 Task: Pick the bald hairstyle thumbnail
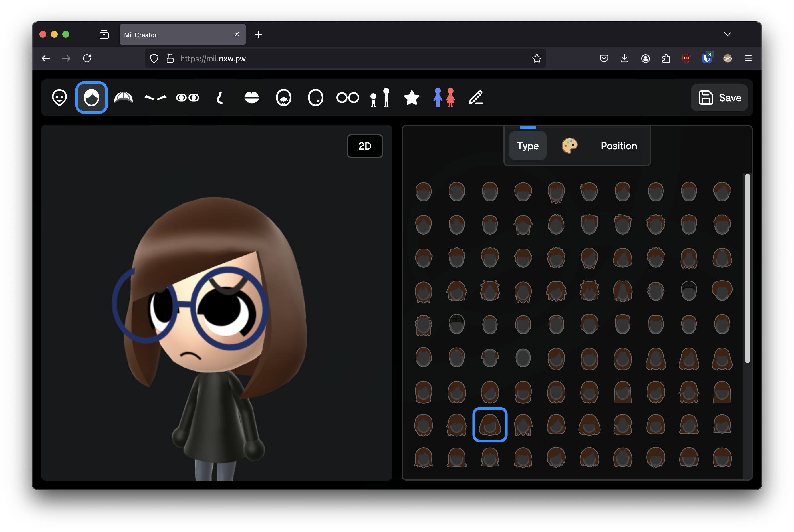(x=523, y=358)
